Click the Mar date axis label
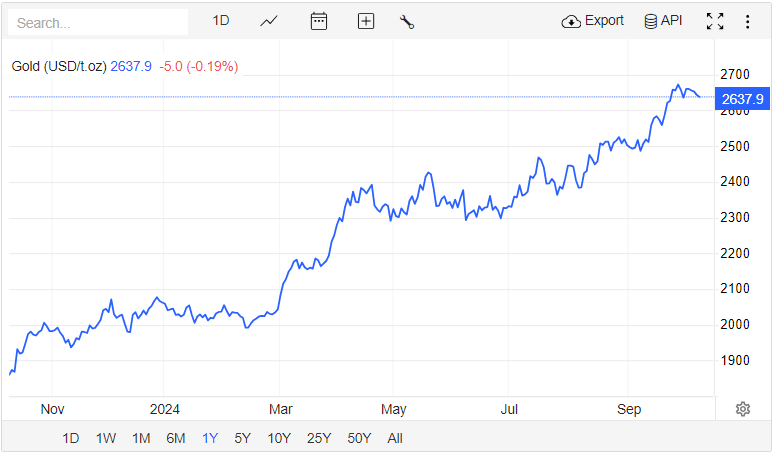The image size is (774, 454). click(280, 410)
